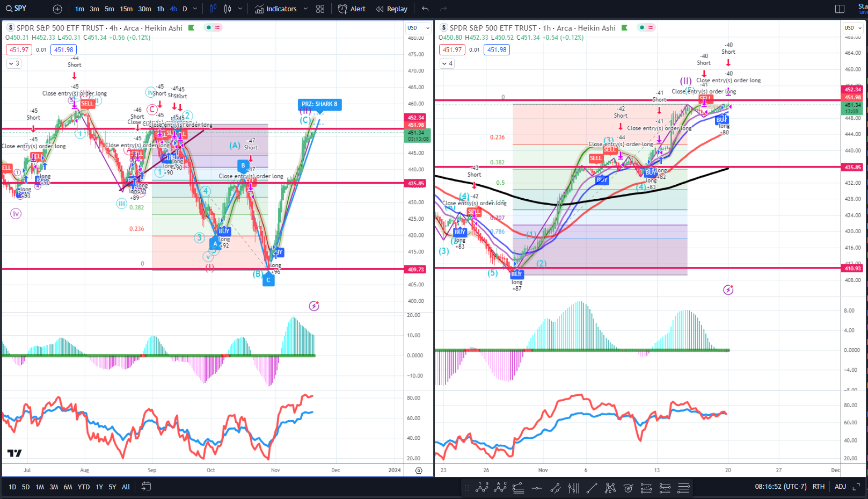
Task: Select the 4h timeframe
Action: pyautogui.click(x=173, y=9)
